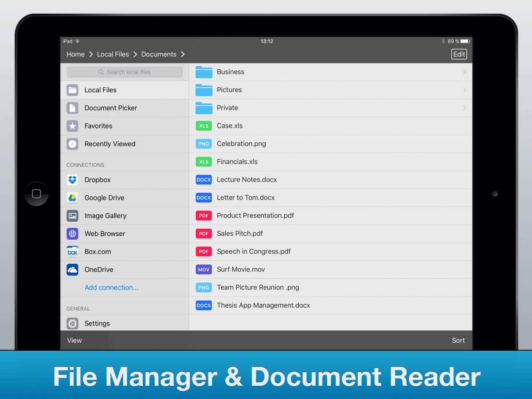532x399 pixels.
Task: Open the View options in bottom bar
Action: point(74,340)
